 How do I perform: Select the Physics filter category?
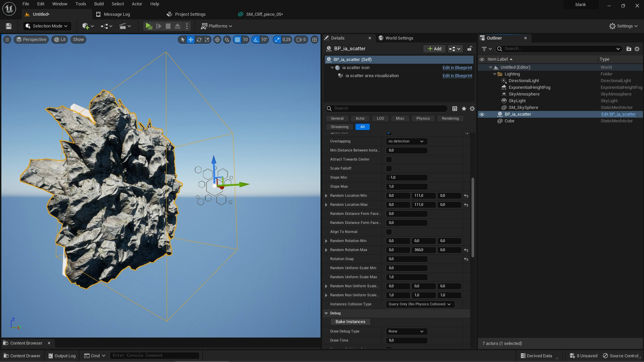423,119
